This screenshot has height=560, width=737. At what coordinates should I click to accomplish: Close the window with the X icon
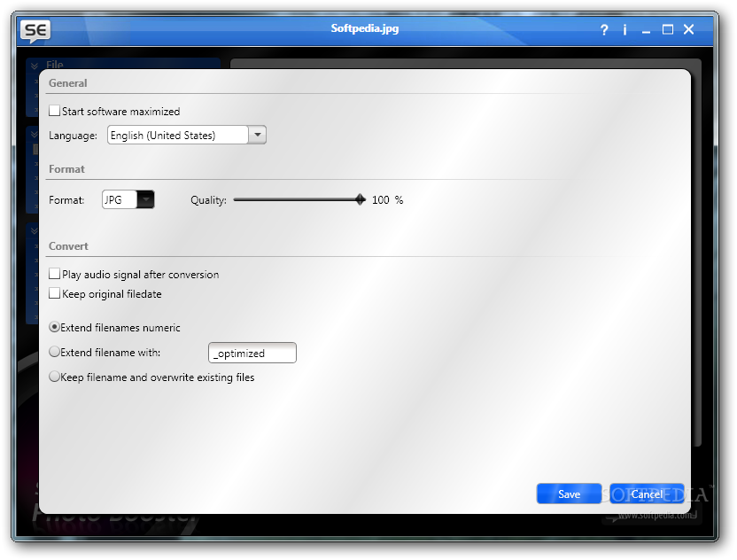[688, 29]
